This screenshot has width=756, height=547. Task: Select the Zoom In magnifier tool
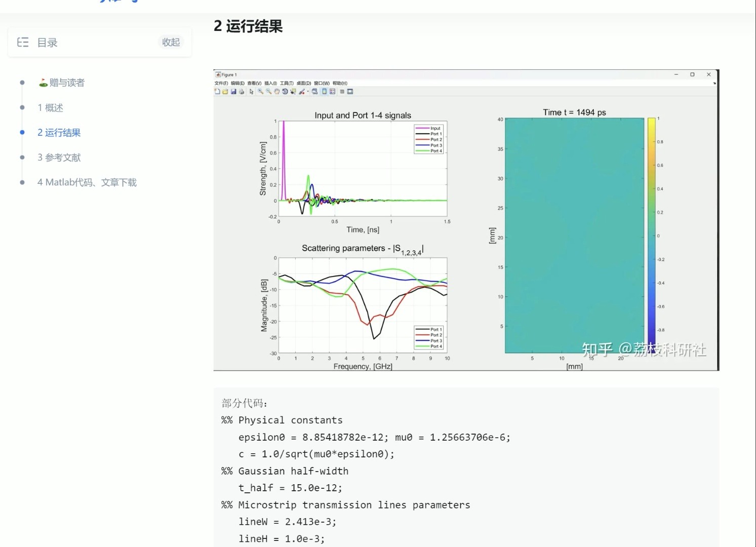[260, 92]
